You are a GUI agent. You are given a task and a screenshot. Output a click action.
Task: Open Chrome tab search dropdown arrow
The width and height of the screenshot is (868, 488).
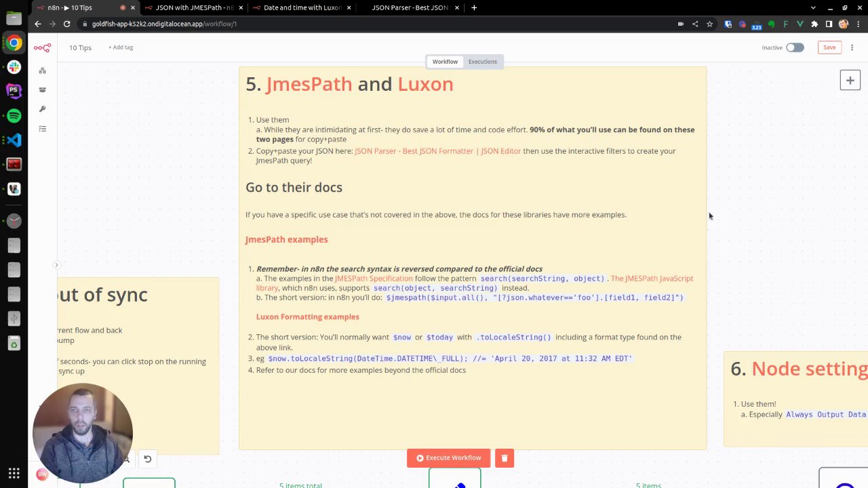813,8
